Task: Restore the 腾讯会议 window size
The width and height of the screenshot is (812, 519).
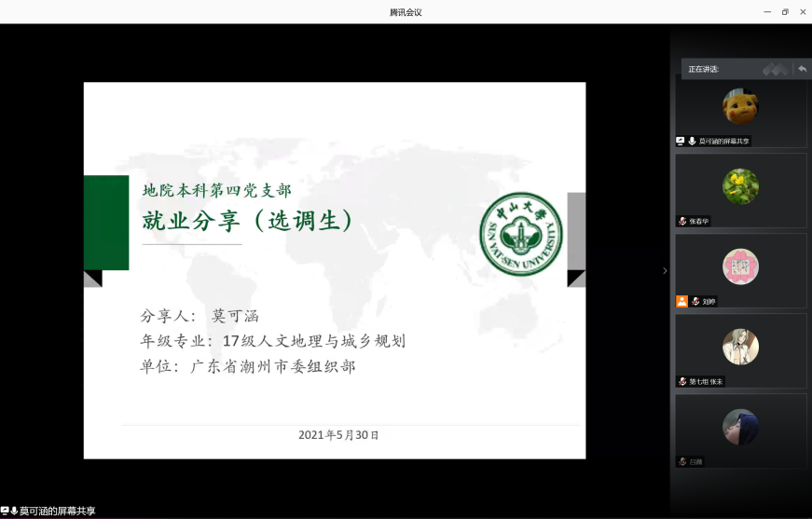Action: click(x=785, y=12)
